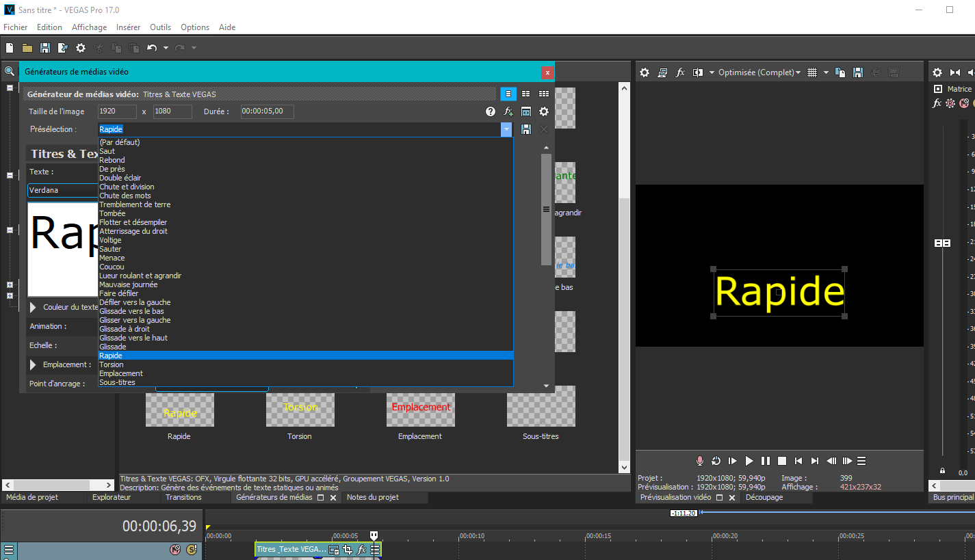This screenshot has height=560, width=975.
Task: Create a new project from the toolbar
Action: 10,48
